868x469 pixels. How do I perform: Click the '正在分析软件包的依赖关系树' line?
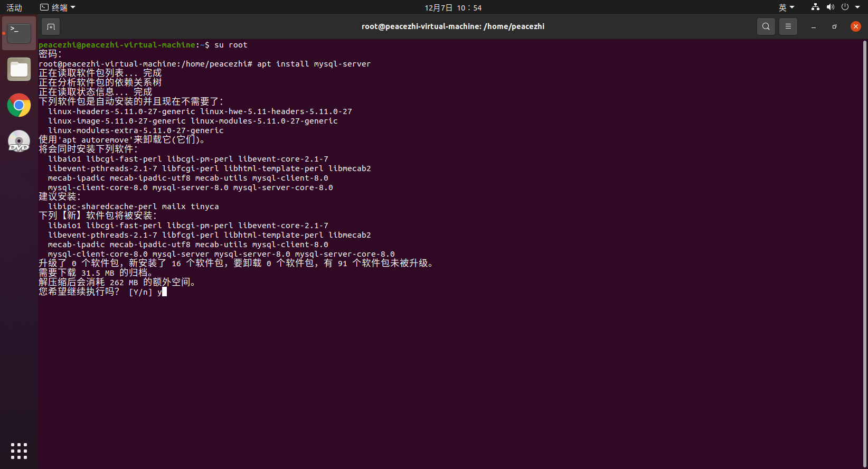click(100, 82)
